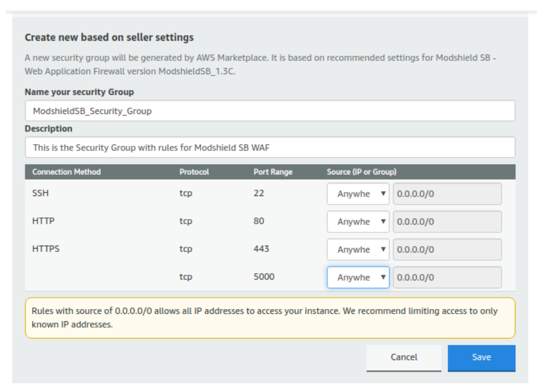
Task: Expand the HTTP source dropdown
Action: pos(358,222)
